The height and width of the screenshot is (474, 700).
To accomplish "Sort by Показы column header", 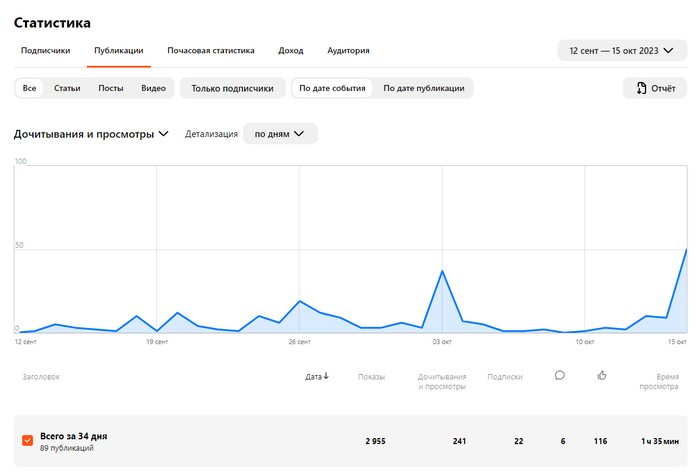I will click(x=371, y=377).
